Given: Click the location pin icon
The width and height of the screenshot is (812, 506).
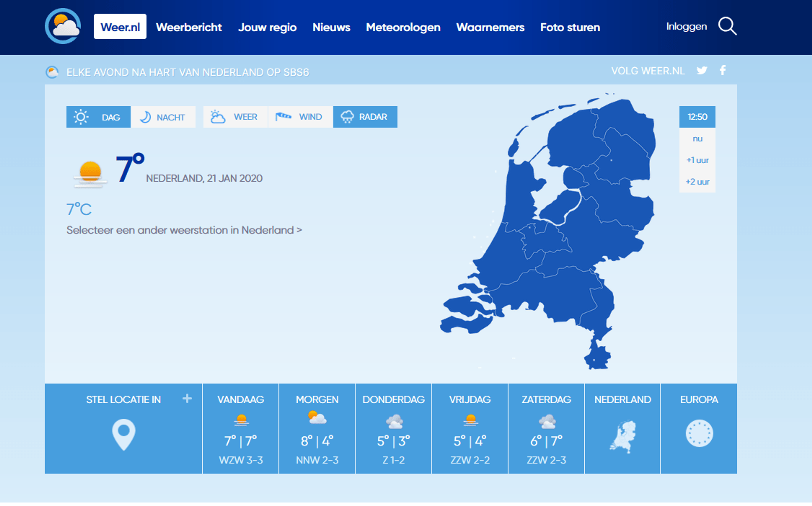Looking at the screenshot, I should 123,435.
